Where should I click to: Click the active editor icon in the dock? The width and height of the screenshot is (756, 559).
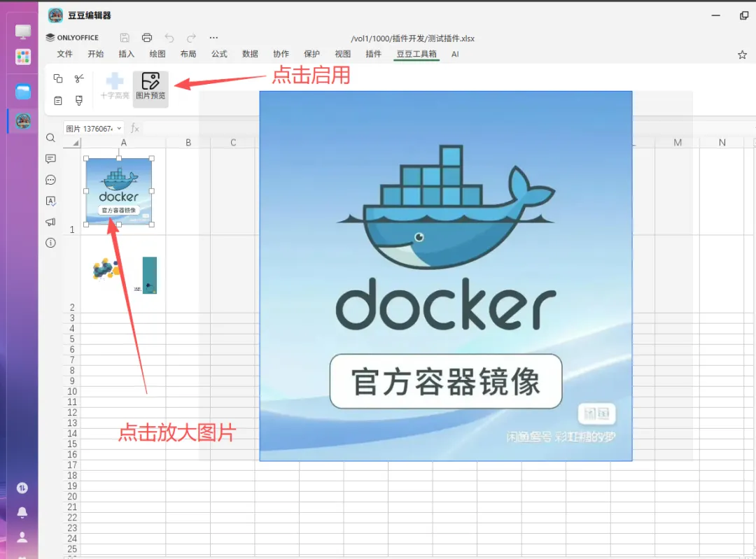pyautogui.click(x=22, y=120)
